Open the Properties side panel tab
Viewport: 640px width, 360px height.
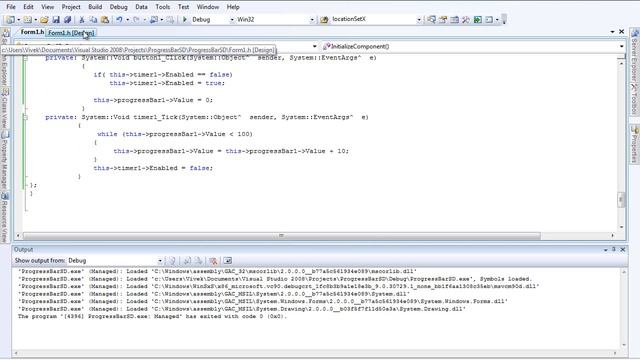coord(634,144)
